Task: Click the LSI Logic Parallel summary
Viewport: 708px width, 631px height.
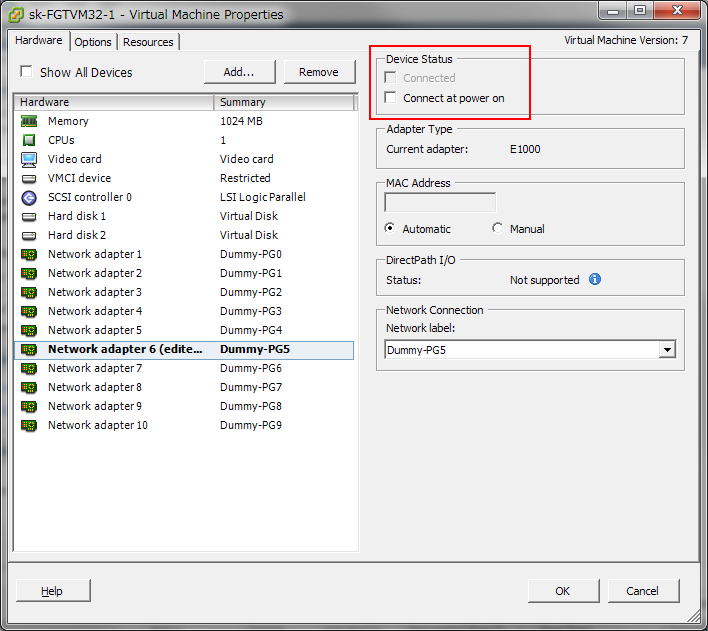Action: [263, 197]
